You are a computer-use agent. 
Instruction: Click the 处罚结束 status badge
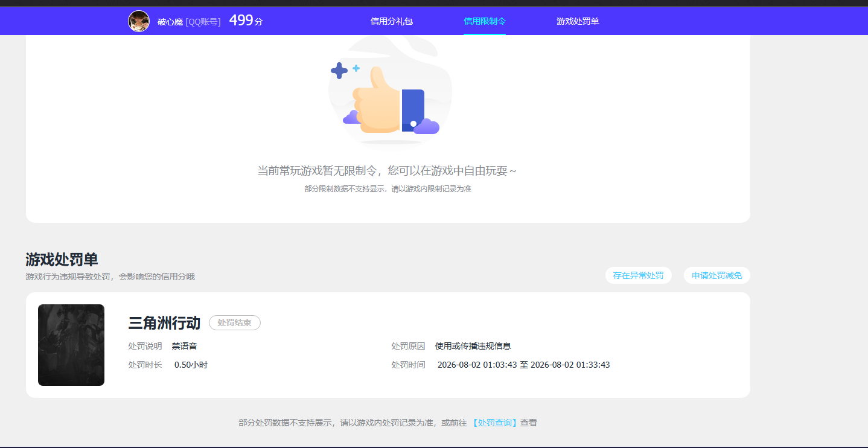235,322
